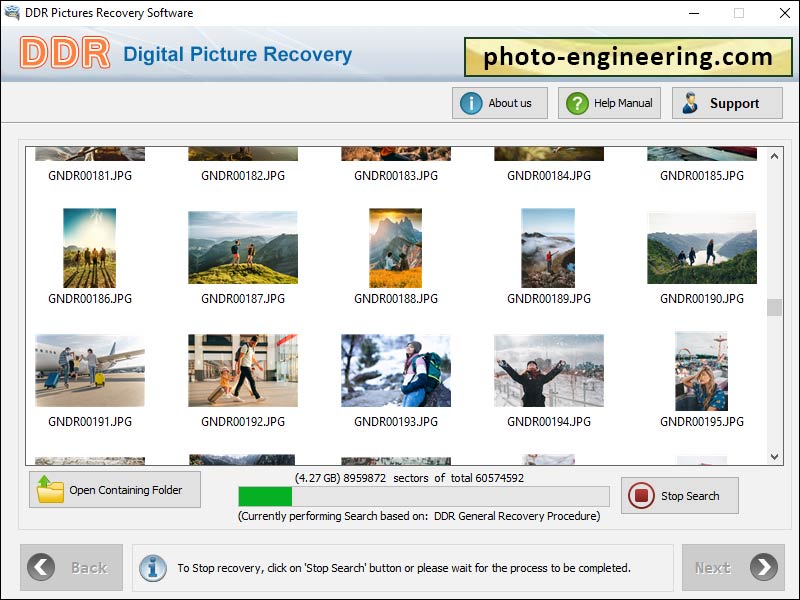The height and width of the screenshot is (600, 800).
Task: Click the info icon next to recovery instructions
Action: 153,567
